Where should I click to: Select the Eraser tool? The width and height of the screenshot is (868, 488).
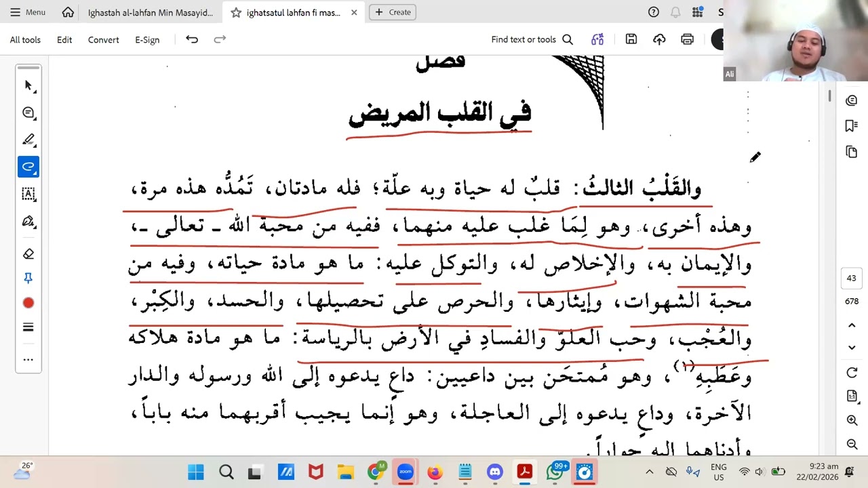pos(28,253)
